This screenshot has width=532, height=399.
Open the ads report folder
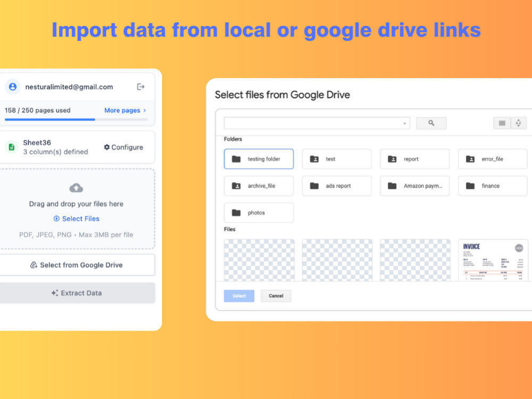337,186
